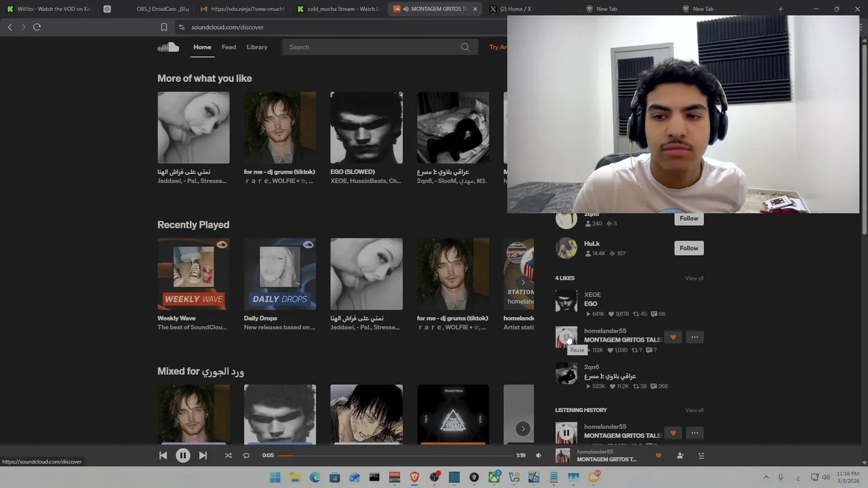Skip to the next track

203,455
